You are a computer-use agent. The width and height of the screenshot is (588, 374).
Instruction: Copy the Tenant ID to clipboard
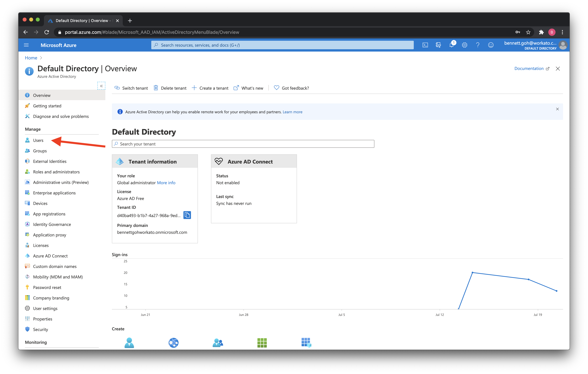point(187,215)
